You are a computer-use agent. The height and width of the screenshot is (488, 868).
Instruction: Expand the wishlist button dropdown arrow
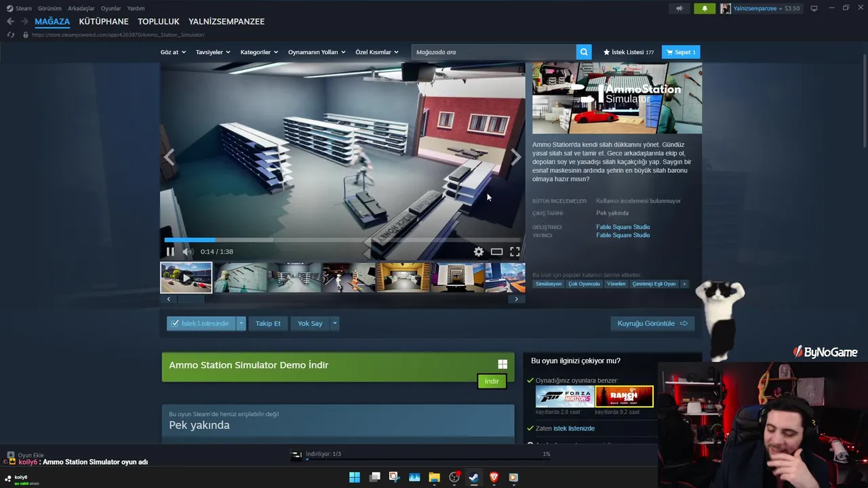tap(241, 323)
